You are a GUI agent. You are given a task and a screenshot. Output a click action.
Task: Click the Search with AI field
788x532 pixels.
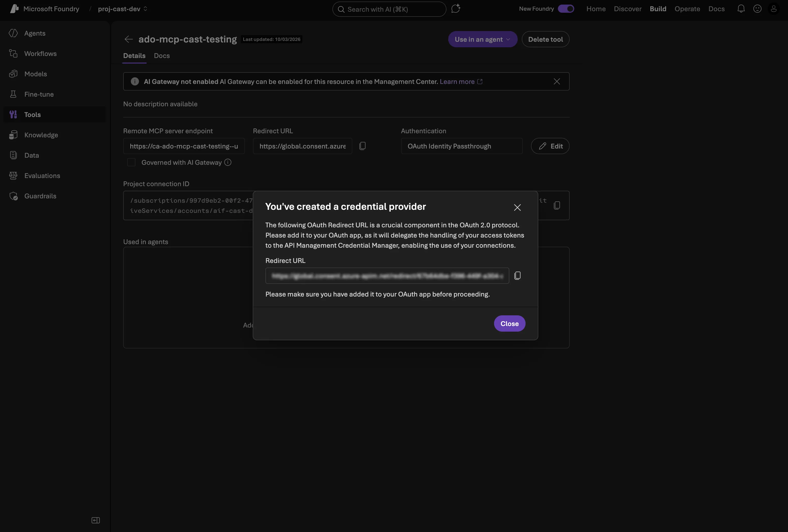[x=389, y=9]
